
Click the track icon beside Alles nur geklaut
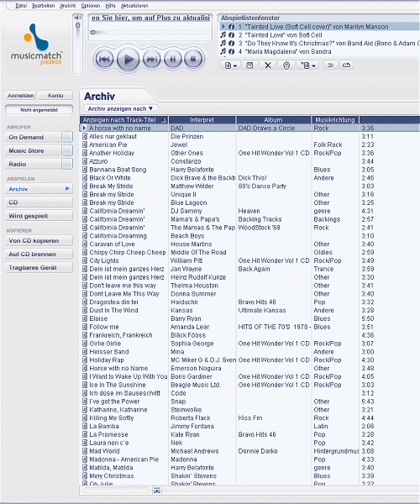point(85,136)
